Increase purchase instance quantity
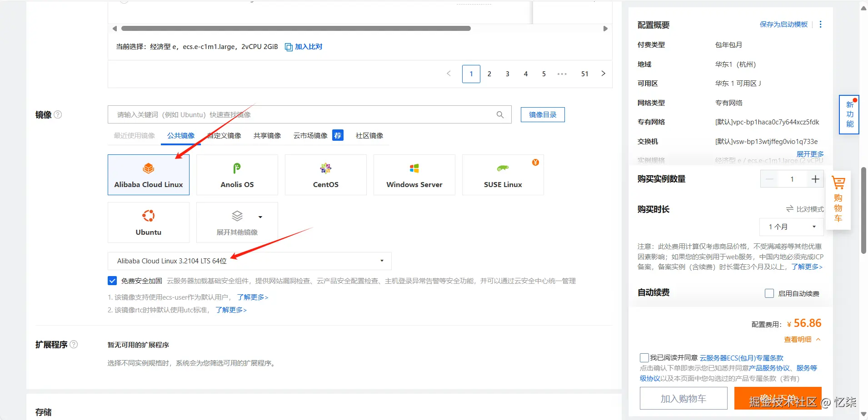 click(815, 179)
